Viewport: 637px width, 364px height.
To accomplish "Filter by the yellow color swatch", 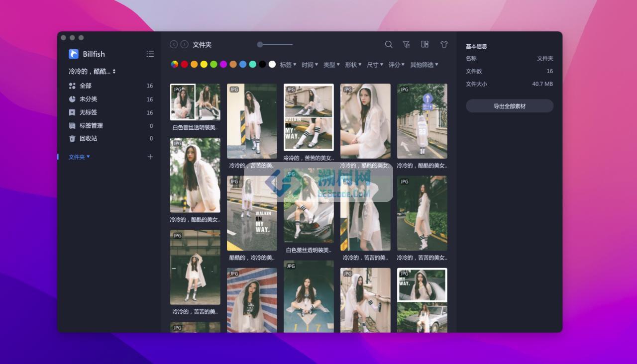I will click(204, 64).
